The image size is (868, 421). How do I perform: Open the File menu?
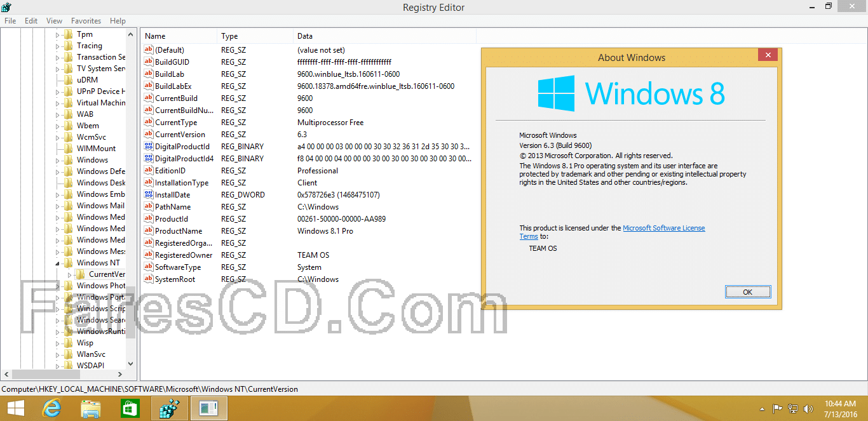pos(10,21)
